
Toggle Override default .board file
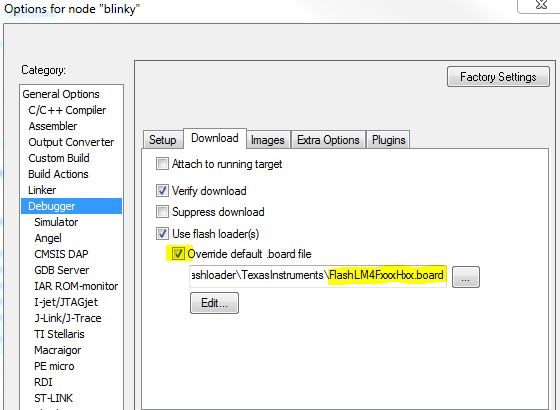(178, 254)
